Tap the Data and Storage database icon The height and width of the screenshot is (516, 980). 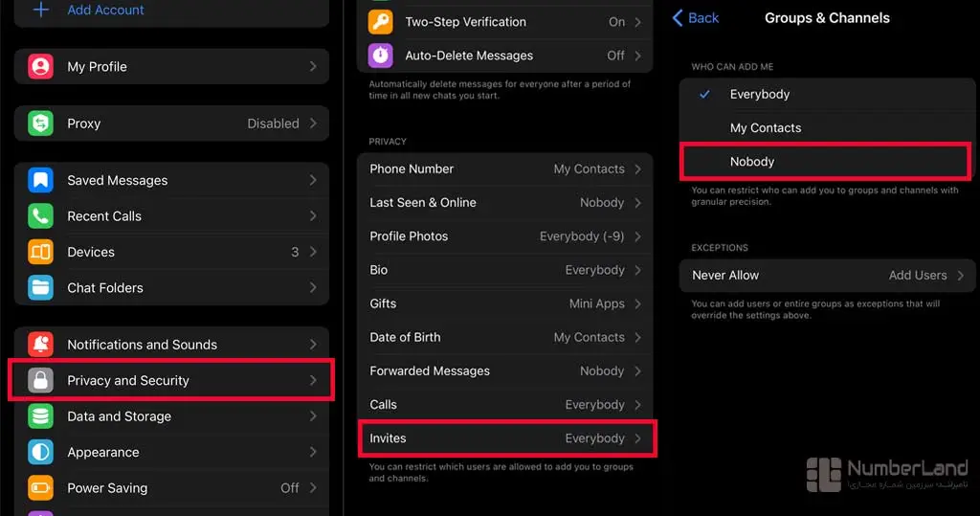point(40,415)
